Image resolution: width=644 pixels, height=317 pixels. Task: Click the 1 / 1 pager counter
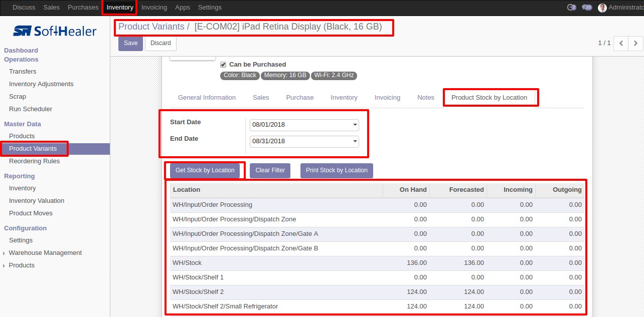point(604,43)
